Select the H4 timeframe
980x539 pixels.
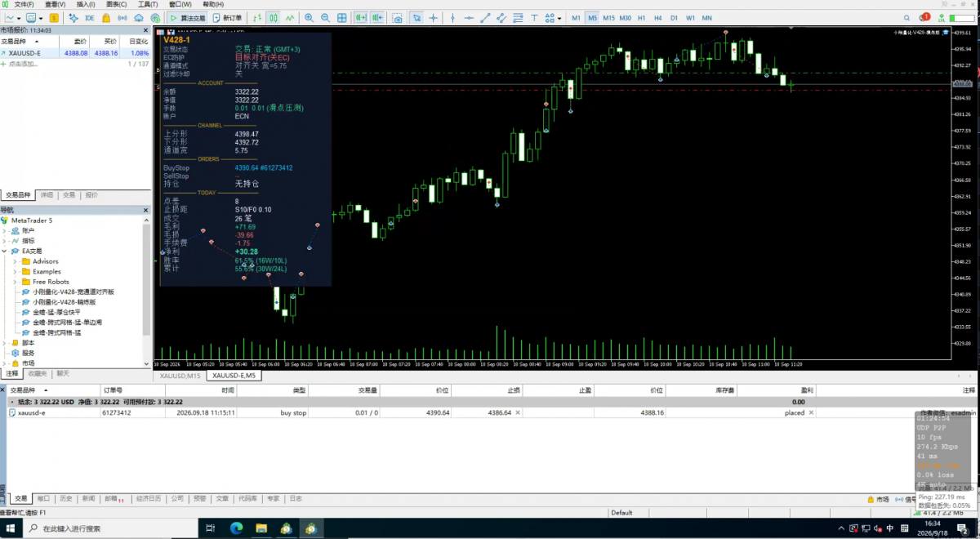[658, 17]
